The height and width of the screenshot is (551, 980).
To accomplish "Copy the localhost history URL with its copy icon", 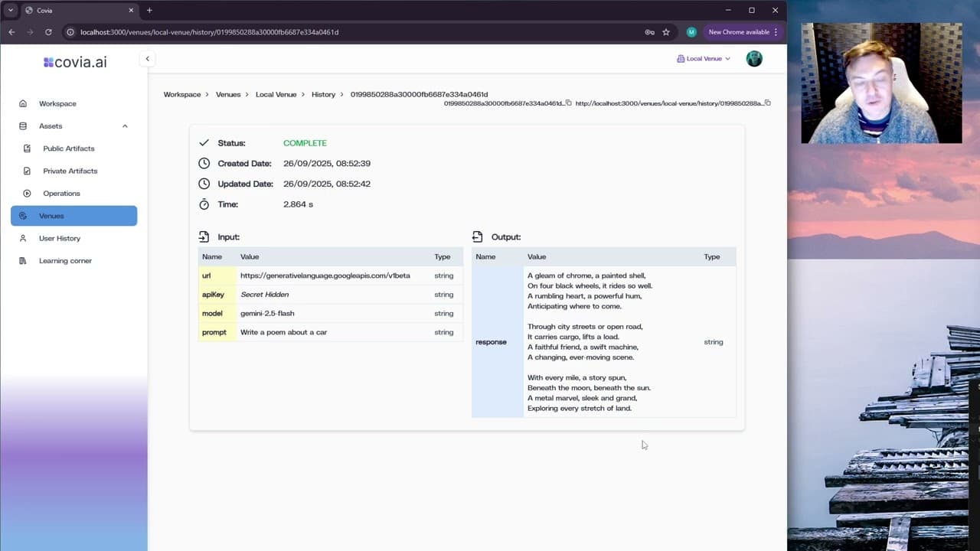I will 767,103.
